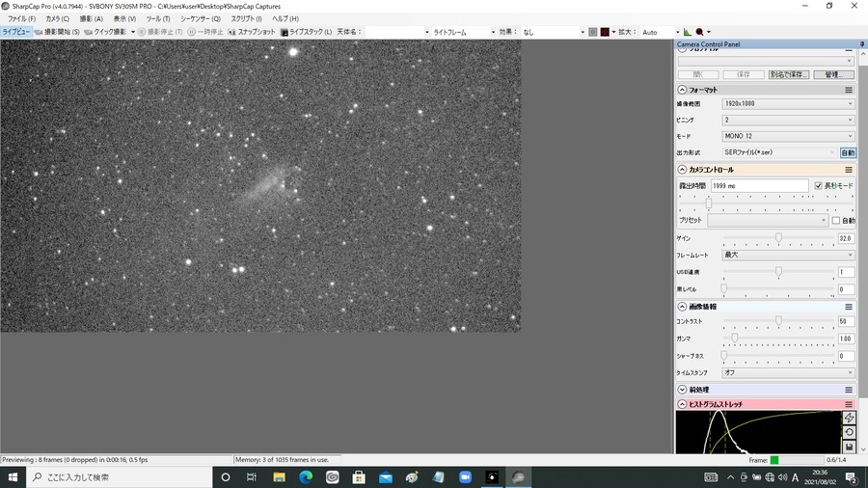
Task: Open スクリプト (I) menu
Action: (x=246, y=19)
